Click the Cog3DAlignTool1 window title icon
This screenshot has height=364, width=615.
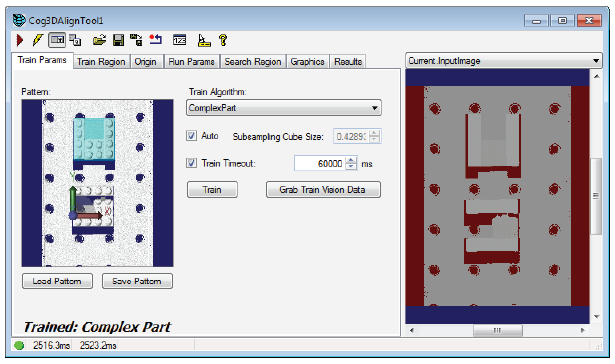19,20
